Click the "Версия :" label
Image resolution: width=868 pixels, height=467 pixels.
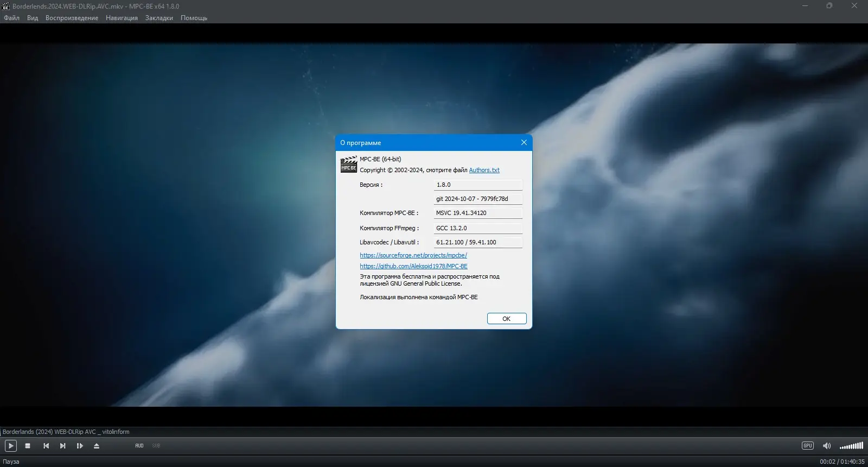(371, 185)
